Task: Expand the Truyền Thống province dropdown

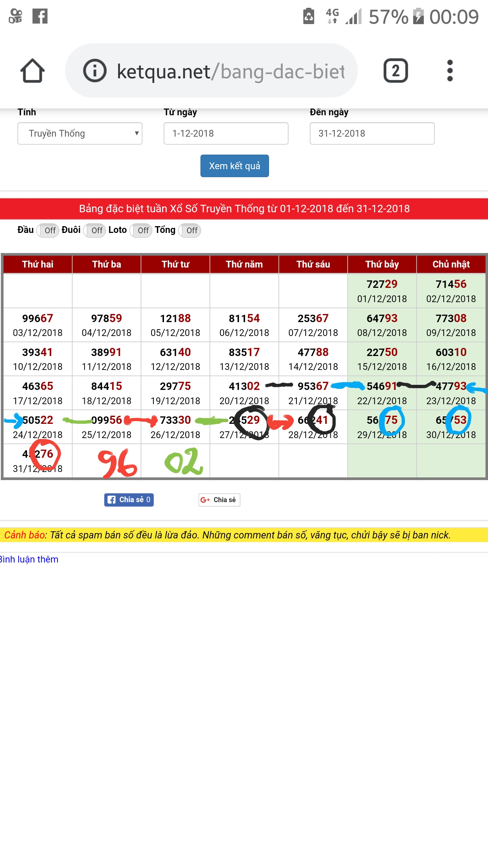Action: (x=80, y=134)
